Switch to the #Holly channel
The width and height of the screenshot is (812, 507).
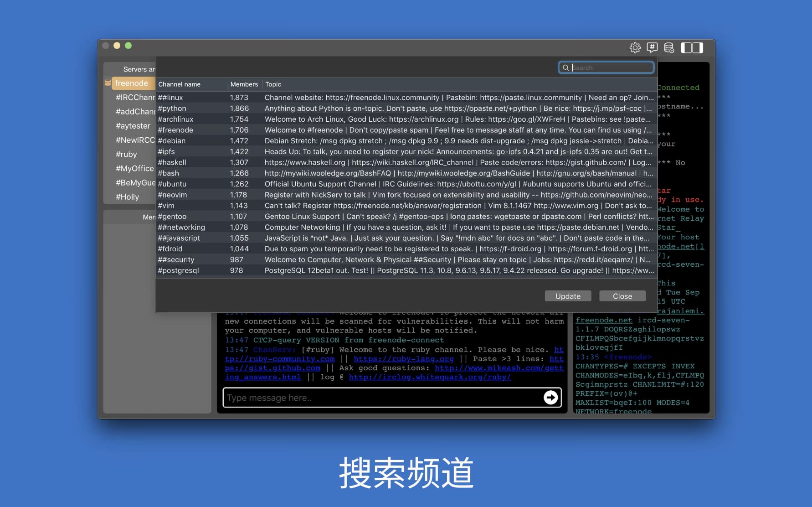[x=127, y=197]
